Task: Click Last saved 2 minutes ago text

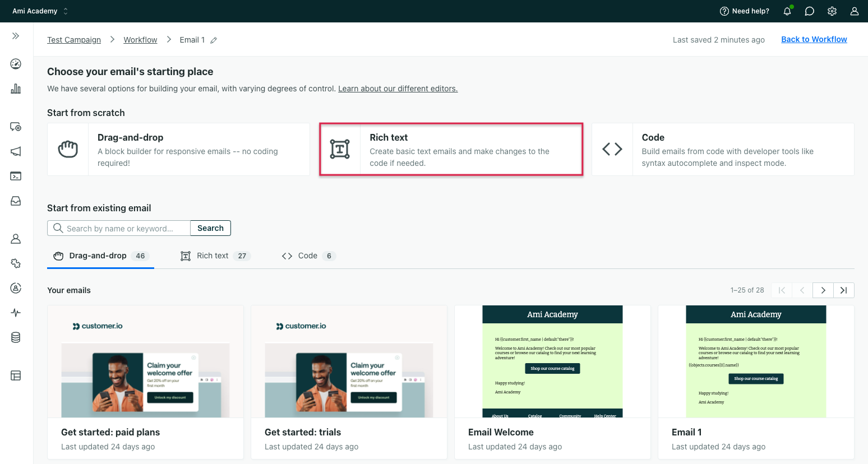Action: pyautogui.click(x=719, y=40)
